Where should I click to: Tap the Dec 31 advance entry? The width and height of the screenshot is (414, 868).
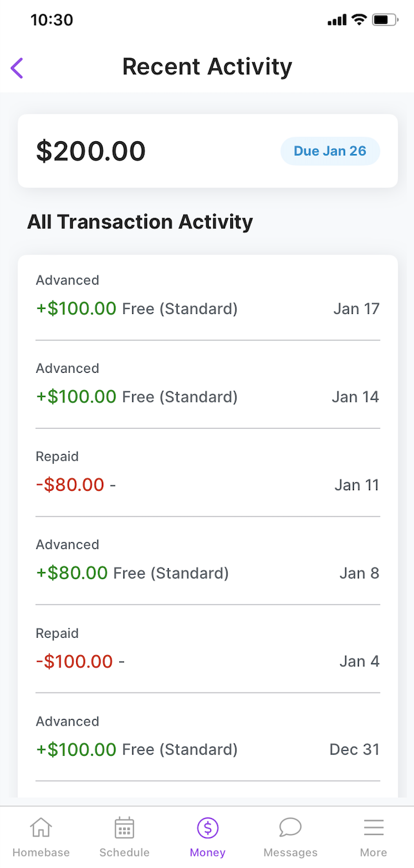tap(207, 735)
